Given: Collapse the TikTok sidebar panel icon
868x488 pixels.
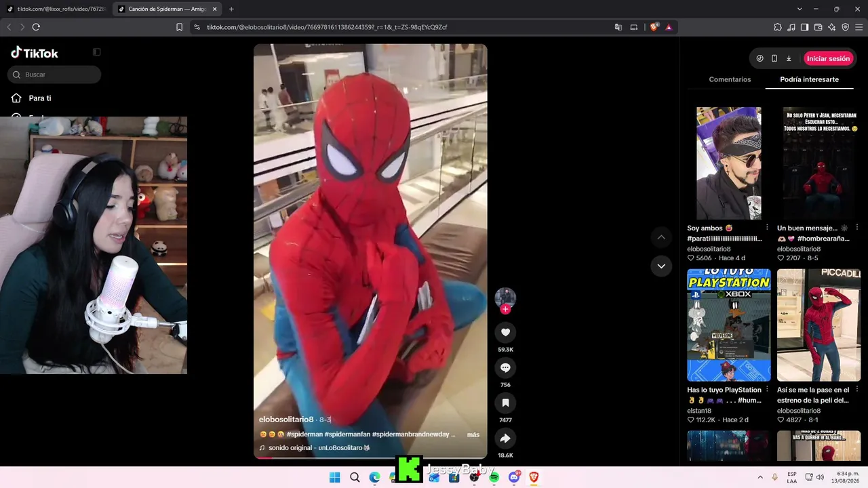Looking at the screenshot, I should 97,52.
